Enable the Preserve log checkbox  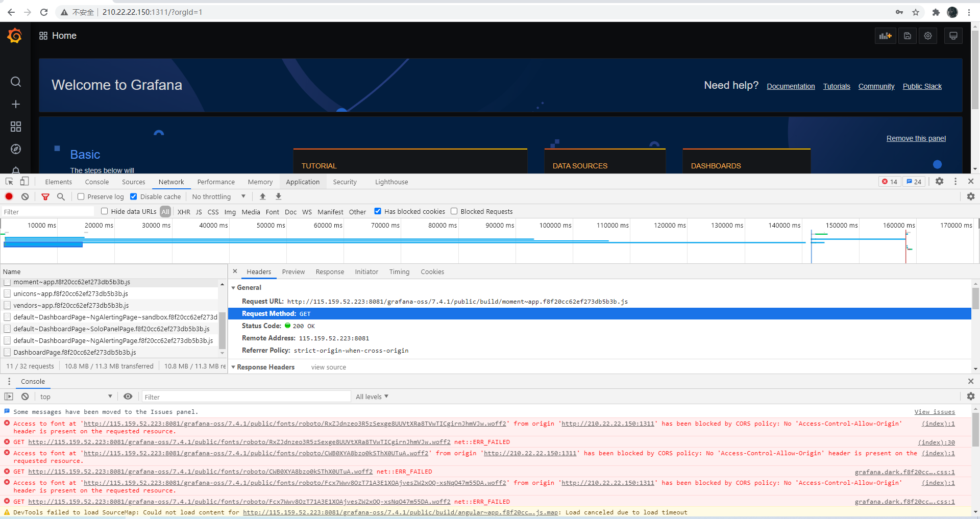[x=81, y=196]
